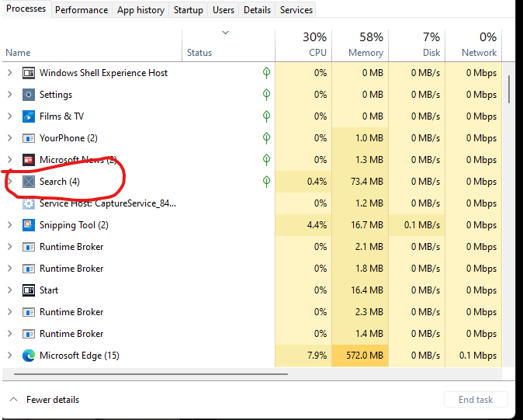Click the Runtime Broker icon with 1.8 MB
The image size is (523, 420).
pyautogui.click(x=29, y=269)
